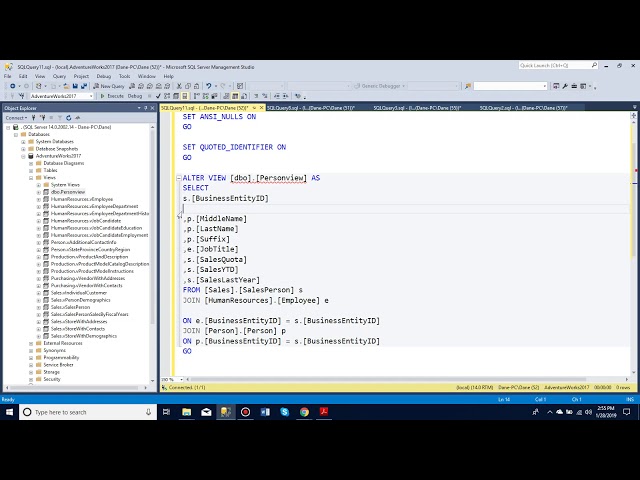
Task: Click the Save All icon
Action: (x=84, y=86)
